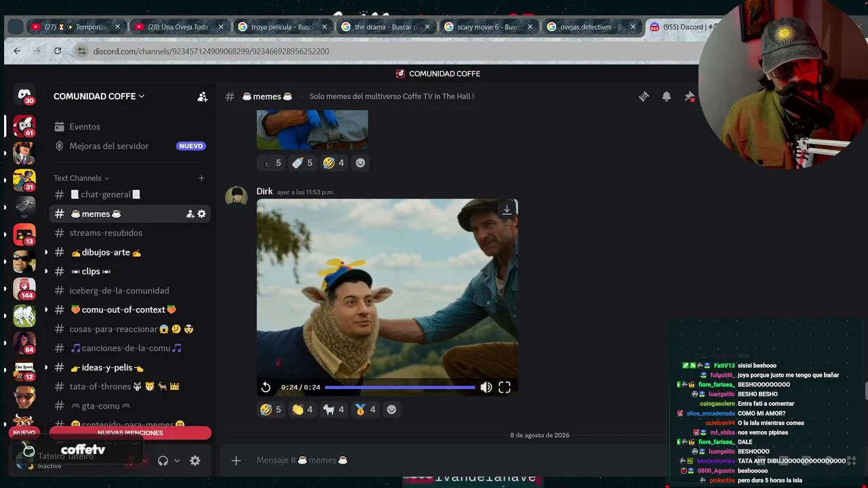This screenshot has height=488, width=868.
Task: Download the video attachment from Dirk
Action: (x=507, y=210)
